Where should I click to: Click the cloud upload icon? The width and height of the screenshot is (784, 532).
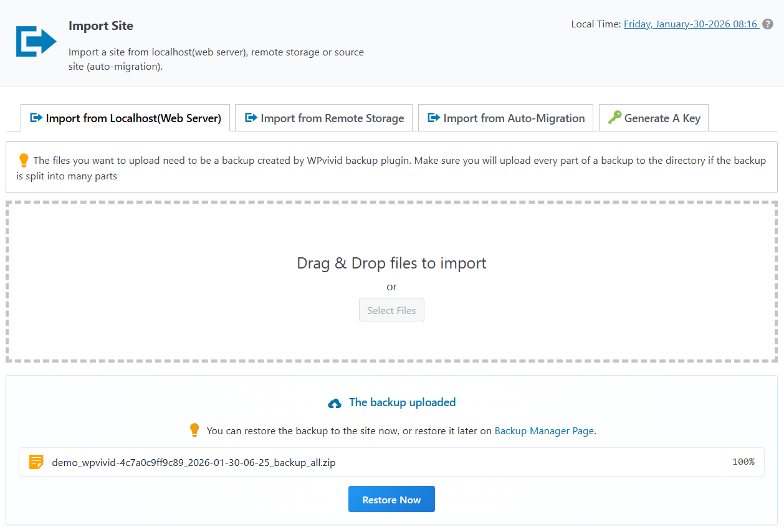pos(335,404)
